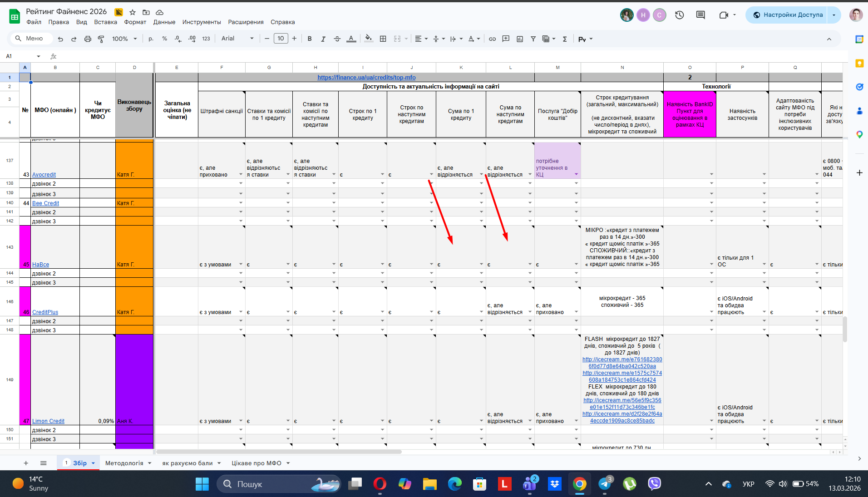Open Збір sheet tab menu arrow
This screenshot has height=497, width=868.
click(93, 463)
